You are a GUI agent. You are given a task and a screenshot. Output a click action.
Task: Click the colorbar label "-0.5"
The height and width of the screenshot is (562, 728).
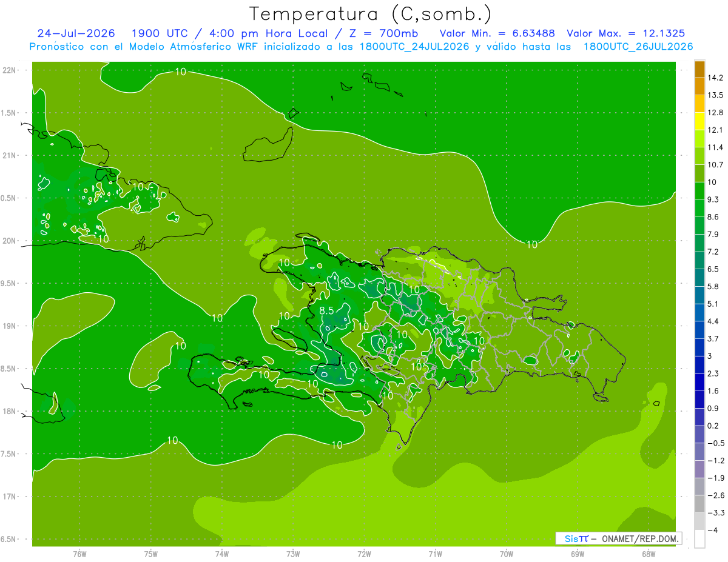coord(716,443)
